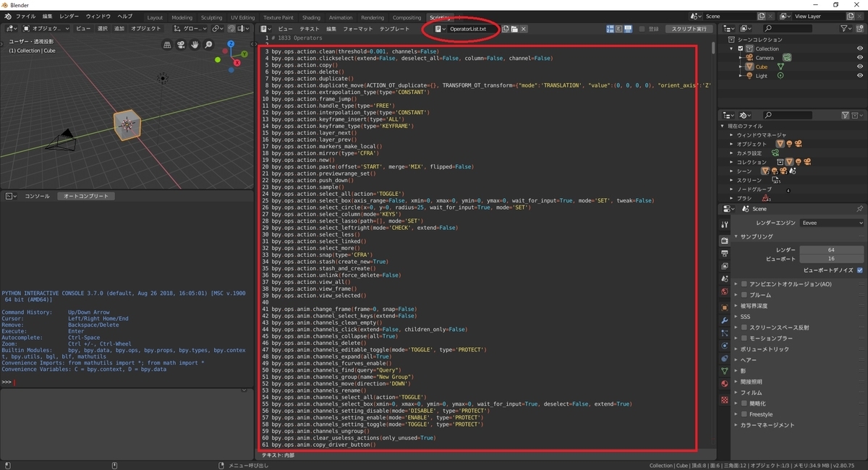Adjust the レンダー samples value 64

(831, 249)
